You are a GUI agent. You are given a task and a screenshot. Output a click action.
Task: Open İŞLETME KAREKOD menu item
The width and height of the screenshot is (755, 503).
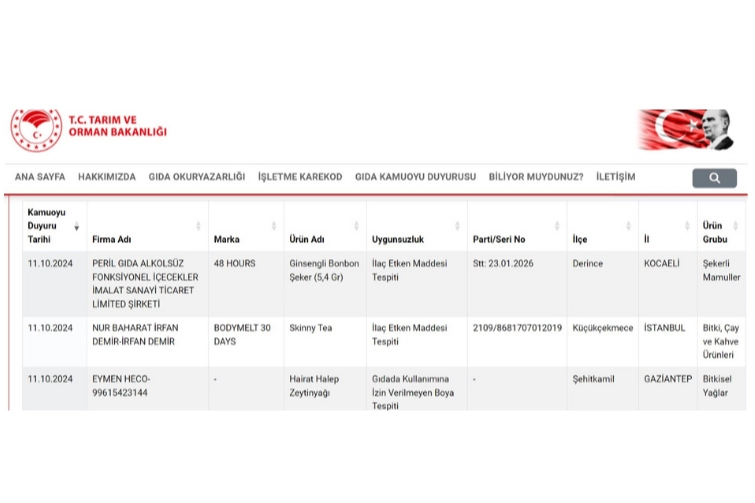pyautogui.click(x=300, y=177)
